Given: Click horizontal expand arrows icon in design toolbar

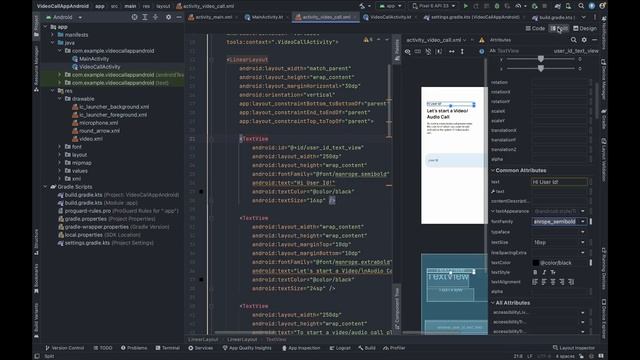Looking at the screenshot, I should point(451,51).
